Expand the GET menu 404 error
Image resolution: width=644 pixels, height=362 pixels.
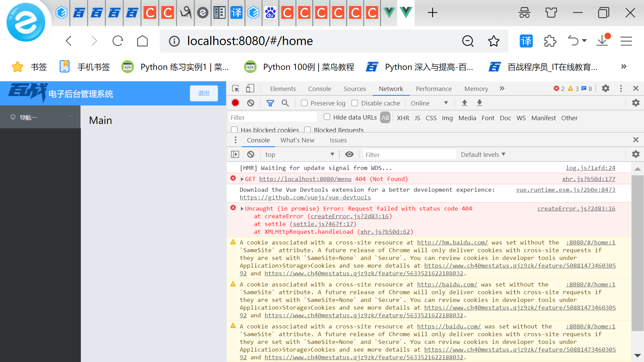(x=242, y=179)
